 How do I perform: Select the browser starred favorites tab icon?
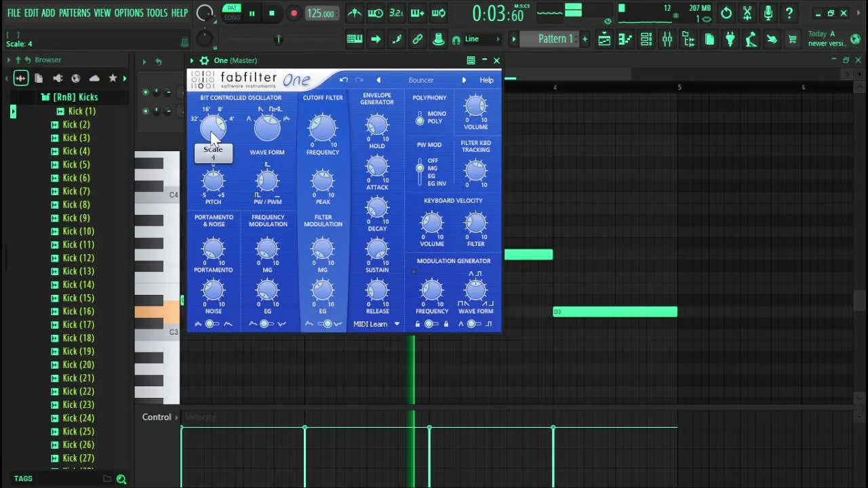coord(113,78)
